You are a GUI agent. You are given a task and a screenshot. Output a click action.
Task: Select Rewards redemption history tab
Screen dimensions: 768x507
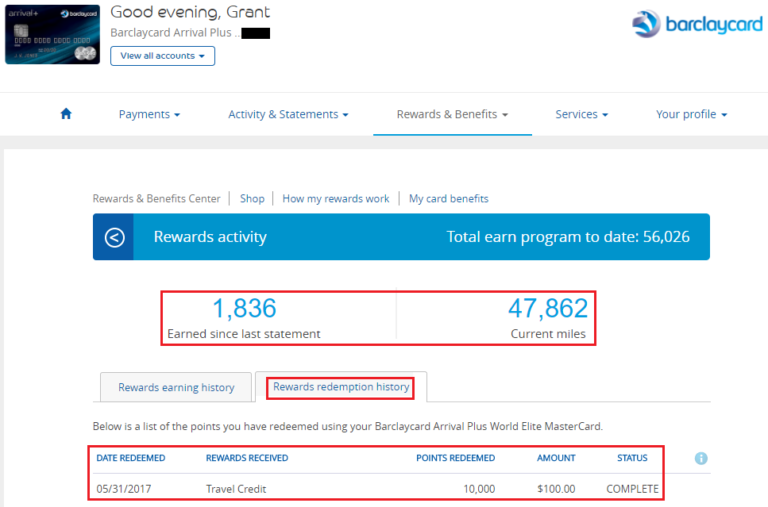pos(341,387)
